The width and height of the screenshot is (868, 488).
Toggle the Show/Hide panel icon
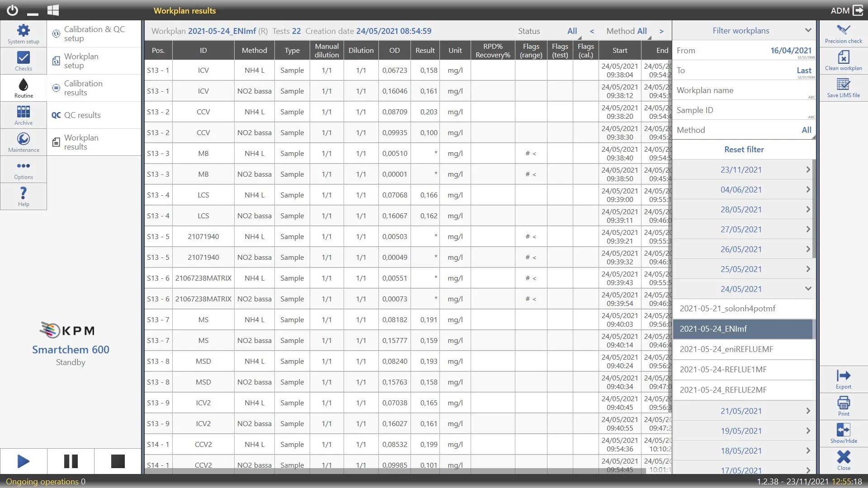click(843, 433)
